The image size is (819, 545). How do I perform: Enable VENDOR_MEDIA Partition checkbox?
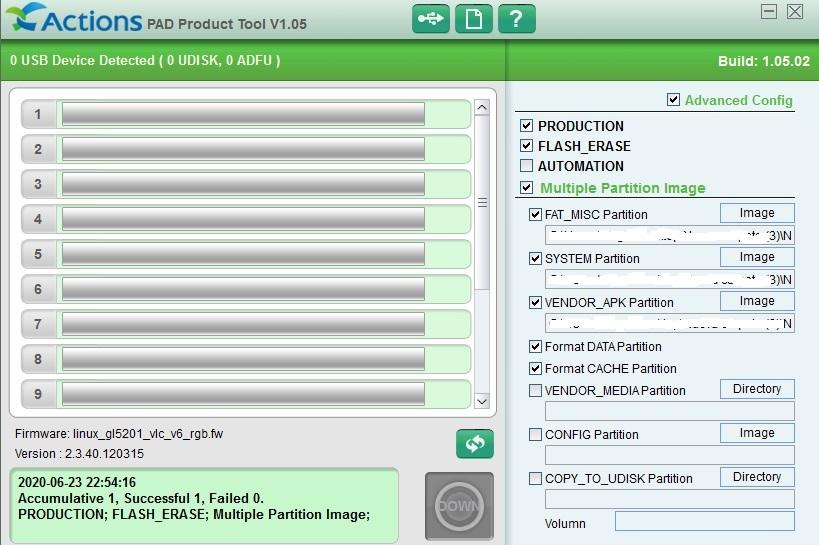[535, 390]
